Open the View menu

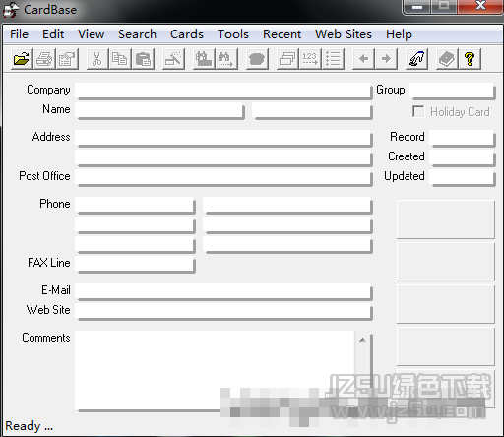click(x=91, y=34)
